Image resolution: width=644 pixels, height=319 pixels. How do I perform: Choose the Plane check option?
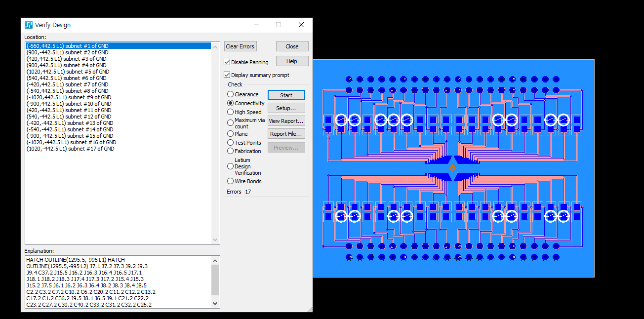click(230, 134)
